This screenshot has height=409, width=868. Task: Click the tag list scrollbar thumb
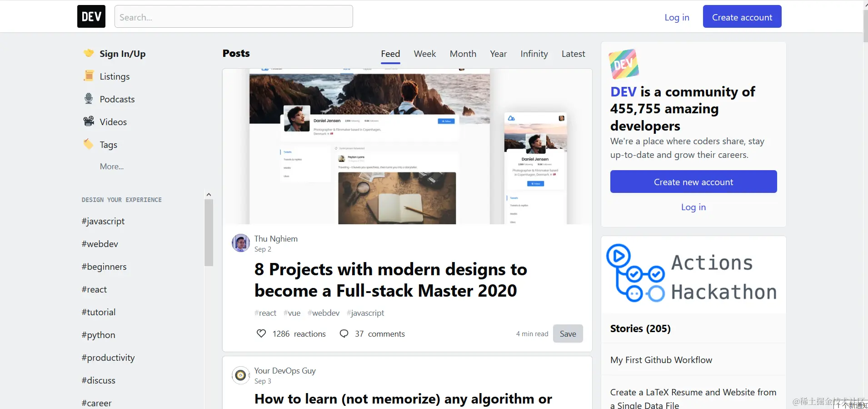coord(209,232)
